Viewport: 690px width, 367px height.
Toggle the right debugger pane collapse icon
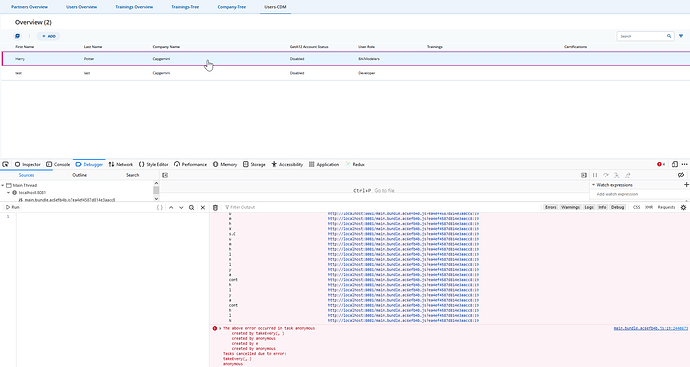click(584, 175)
